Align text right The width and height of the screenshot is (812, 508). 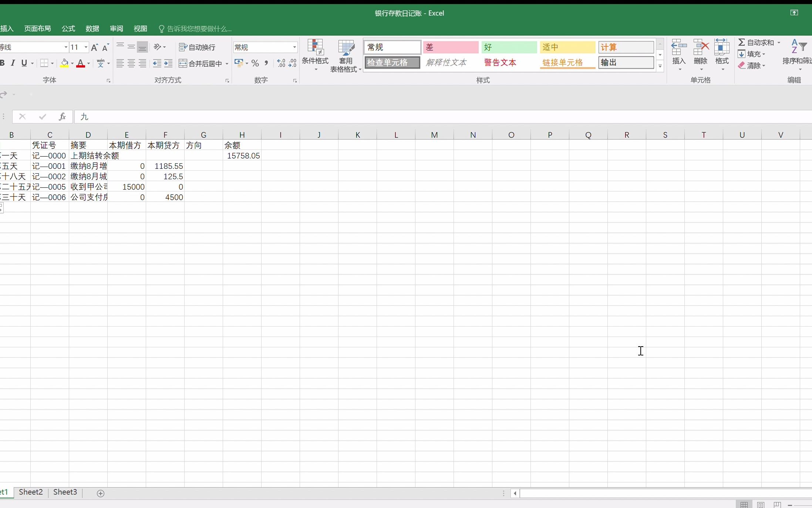142,63
